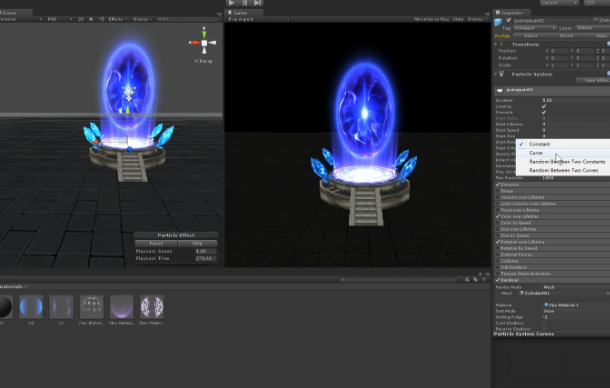Toggle the Prewarm checkbox

[x=544, y=112]
